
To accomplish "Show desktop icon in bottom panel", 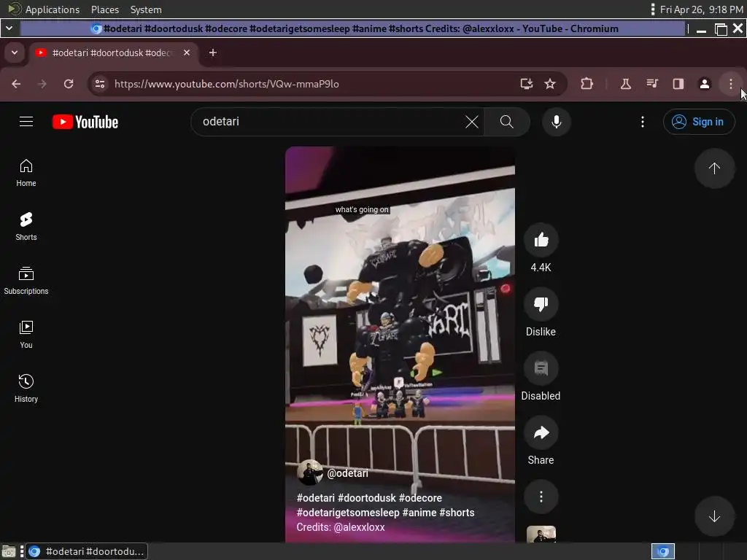I will coord(9,551).
